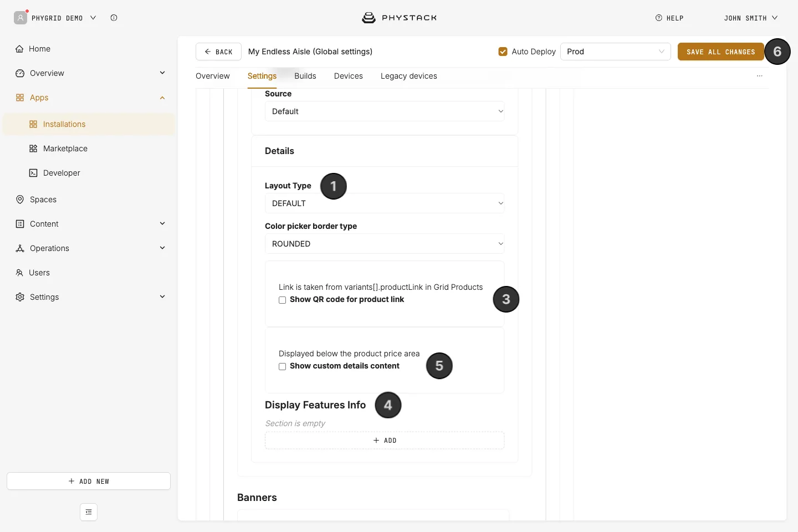
Task: Click the Installations icon in sidebar
Action: point(33,124)
